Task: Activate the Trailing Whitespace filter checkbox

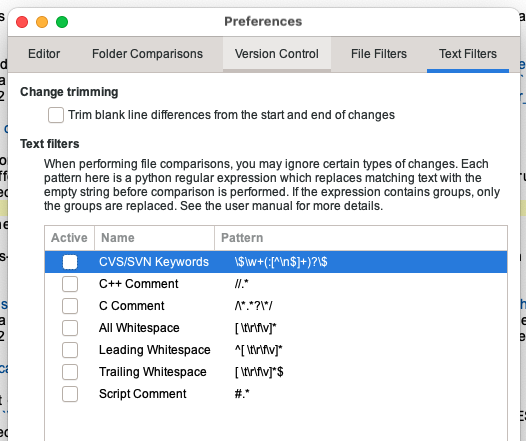Action: [70, 372]
